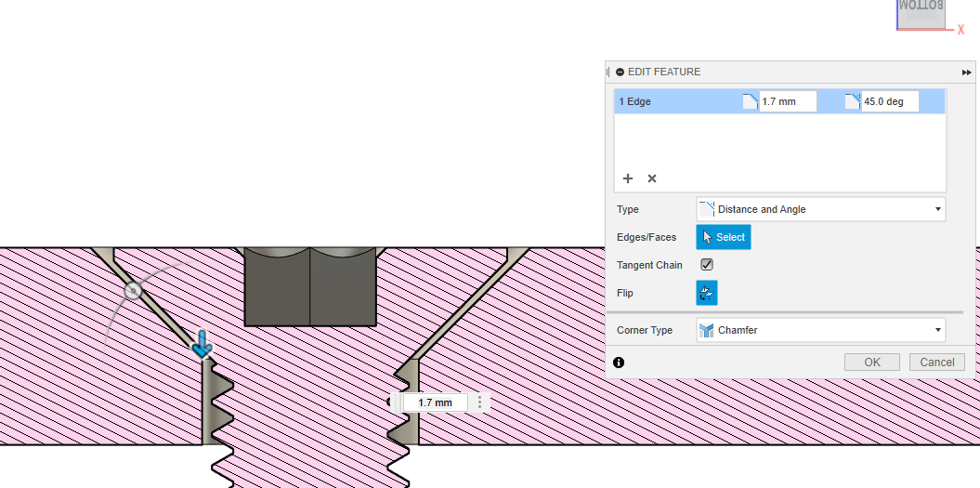The image size is (980, 488).
Task: Edit the 1.7 mm distance field in the panel
Action: click(788, 101)
